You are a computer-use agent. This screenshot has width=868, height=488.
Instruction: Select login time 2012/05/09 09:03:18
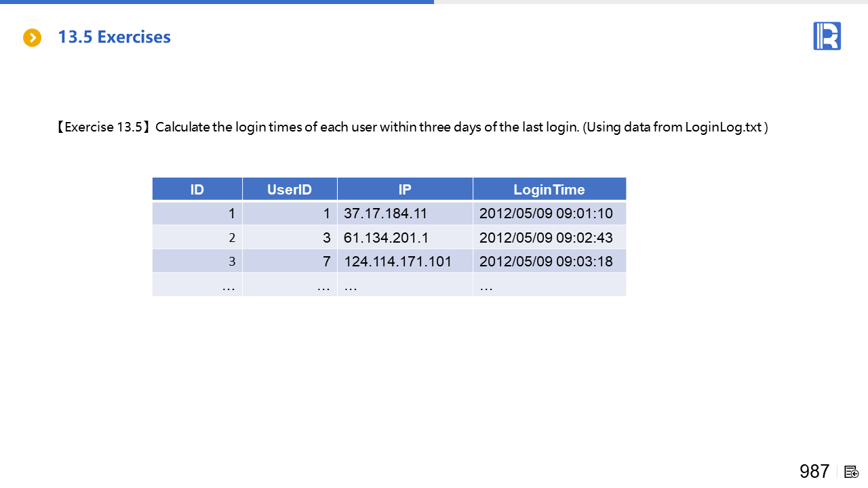click(x=546, y=262)
